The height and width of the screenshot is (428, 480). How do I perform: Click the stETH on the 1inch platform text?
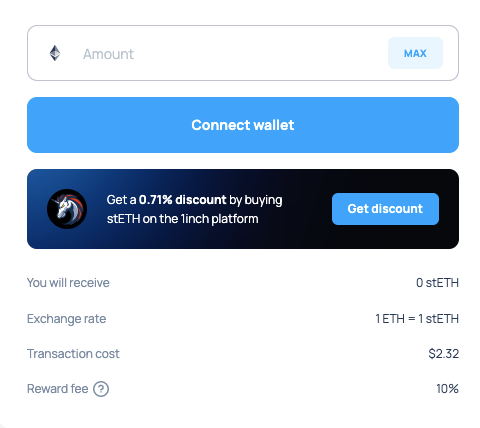coord(182,219)
